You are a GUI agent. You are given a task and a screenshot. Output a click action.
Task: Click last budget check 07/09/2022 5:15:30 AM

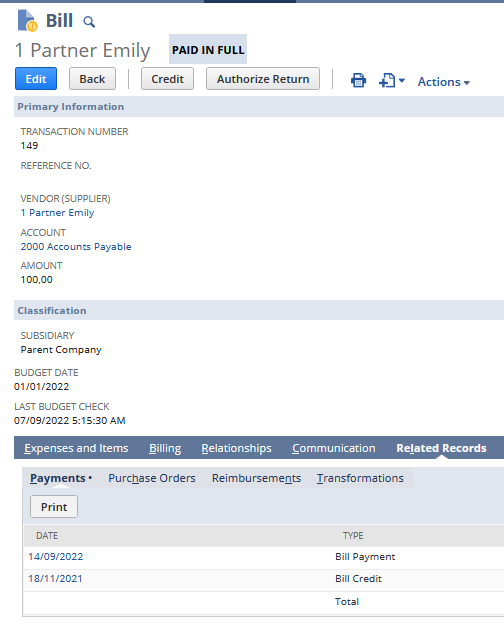click(70, 421)
